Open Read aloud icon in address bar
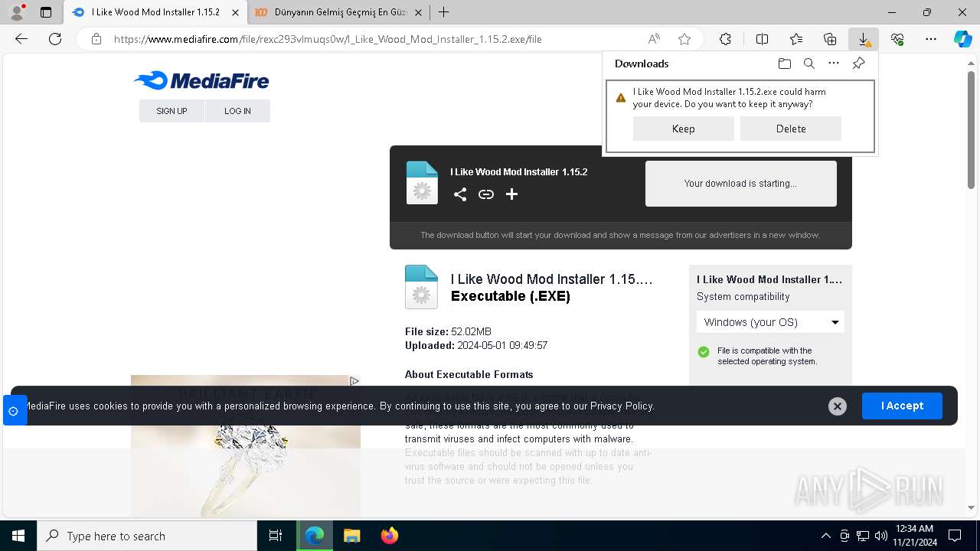Screen dimensions: 980x551 pos(654,39)
